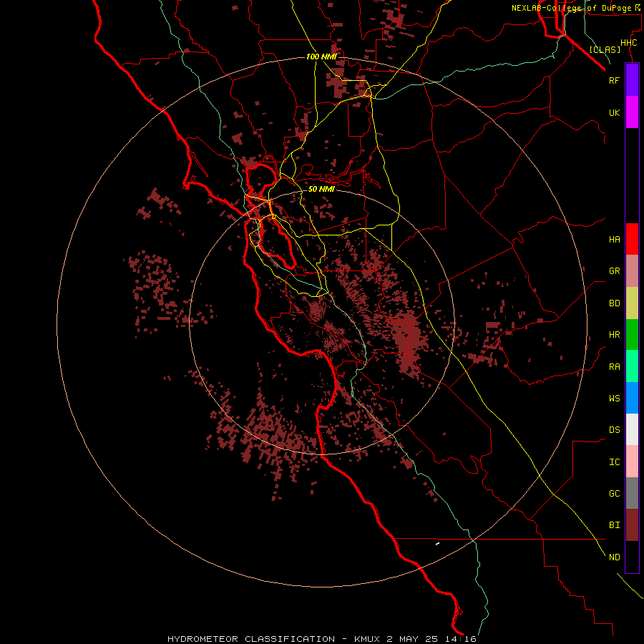This screenshot has height=644, width=644.
Task: Click the GR legend label
Action: click(614, 271)
